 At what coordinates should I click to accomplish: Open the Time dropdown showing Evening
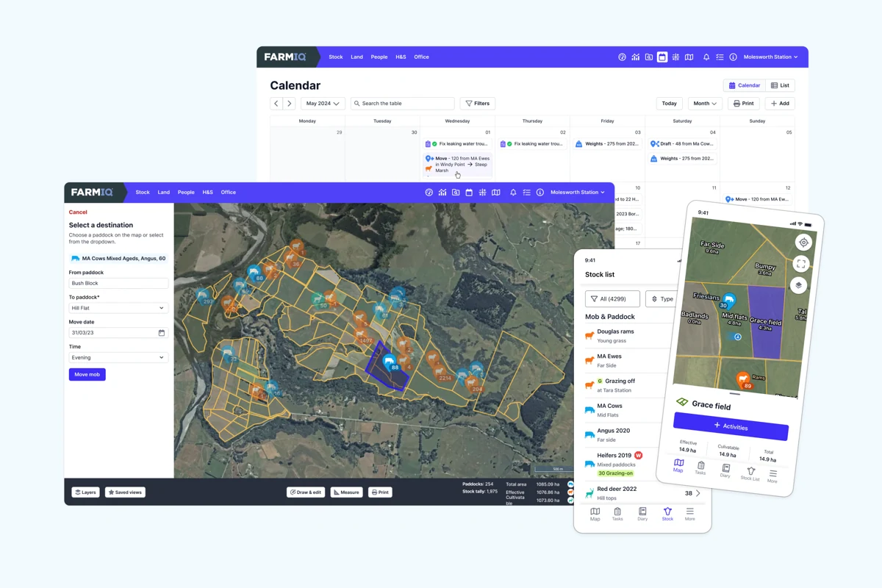point(118,357)
